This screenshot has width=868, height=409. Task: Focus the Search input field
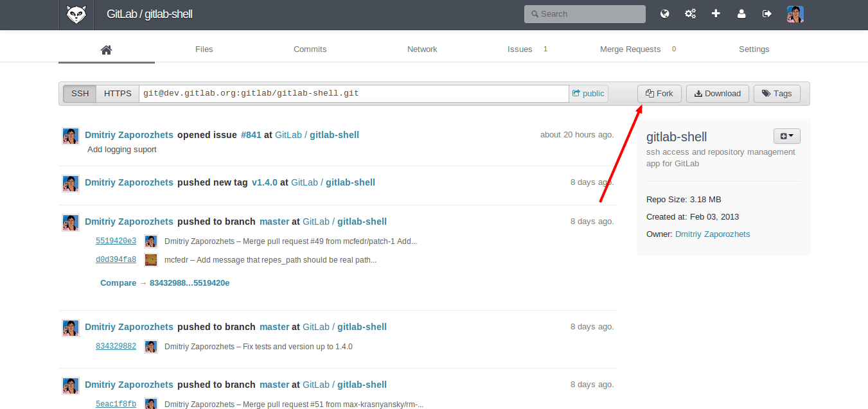(x=585, y=14)
